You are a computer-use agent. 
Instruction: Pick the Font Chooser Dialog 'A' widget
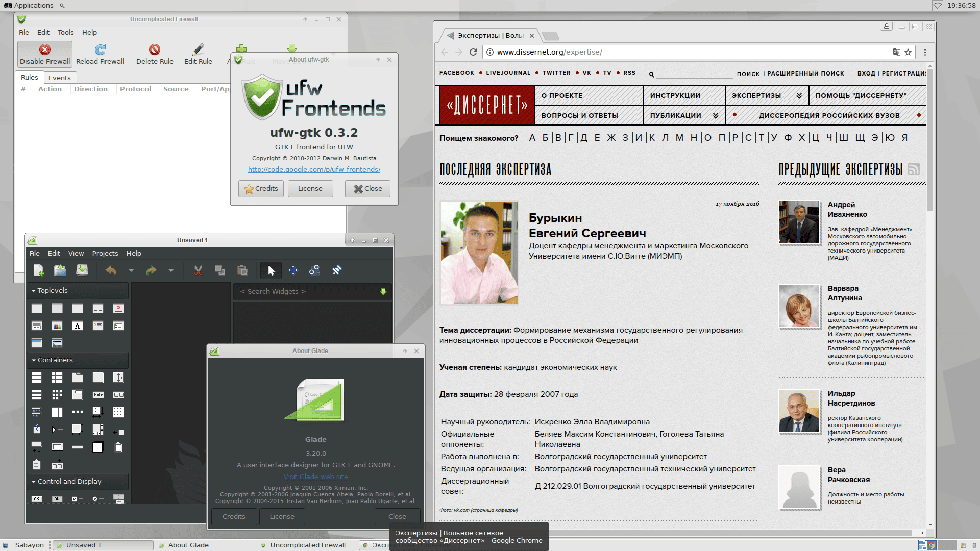coord(78,326)
